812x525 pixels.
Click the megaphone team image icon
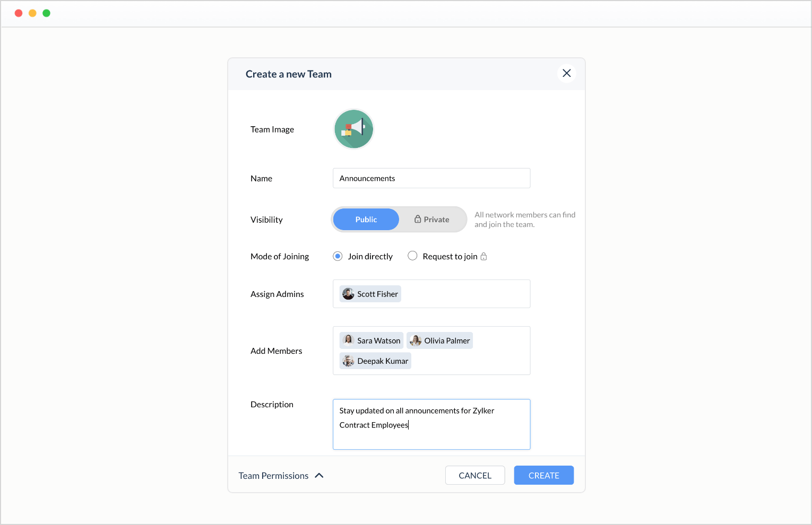(353, 129)
